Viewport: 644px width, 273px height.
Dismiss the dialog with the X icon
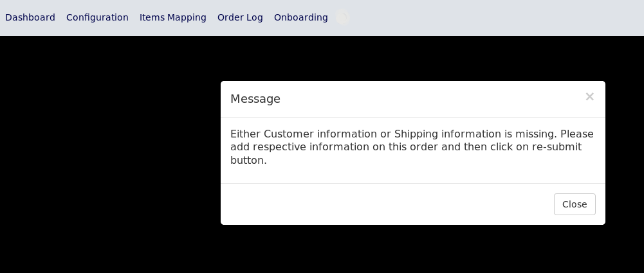pos(589,97)
